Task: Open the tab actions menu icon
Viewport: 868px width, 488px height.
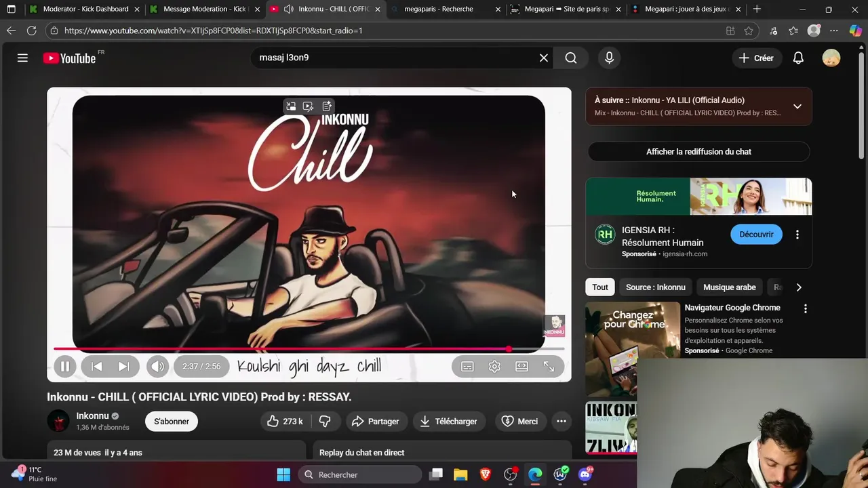Action: coord(11,9)
